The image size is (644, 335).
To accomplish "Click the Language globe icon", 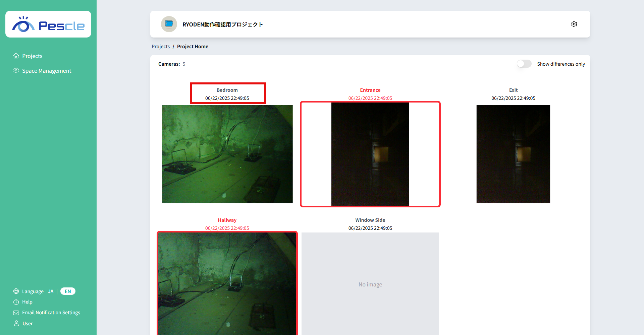I will click(x=16, y=291).
